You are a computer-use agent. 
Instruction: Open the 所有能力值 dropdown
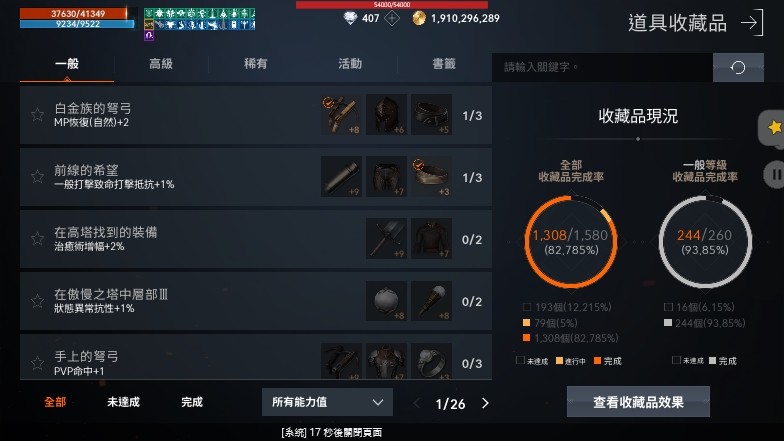(x=327, y=402)
